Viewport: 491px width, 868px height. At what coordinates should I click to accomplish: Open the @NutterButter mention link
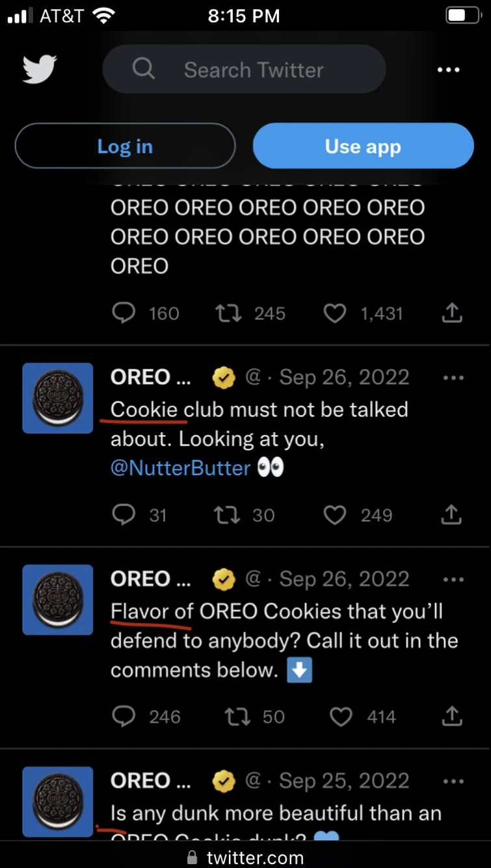[180, 468]
